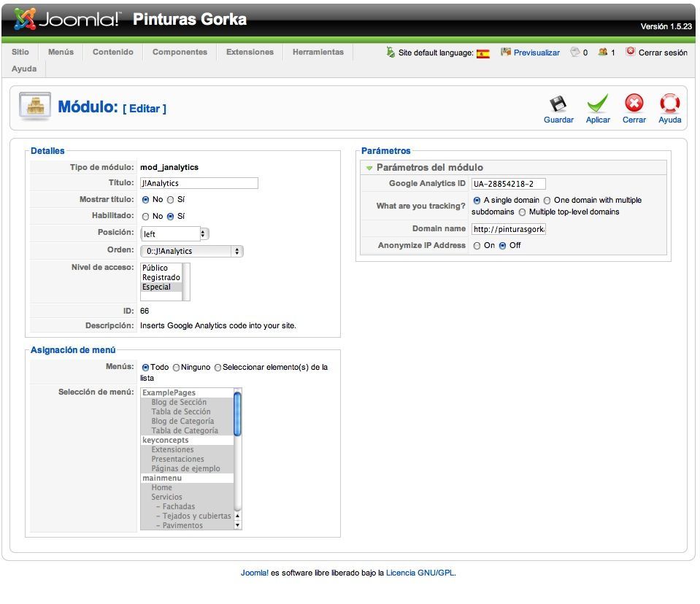Choose 'Seleccionar elemento(s) de la lista' option

point(218,368)
